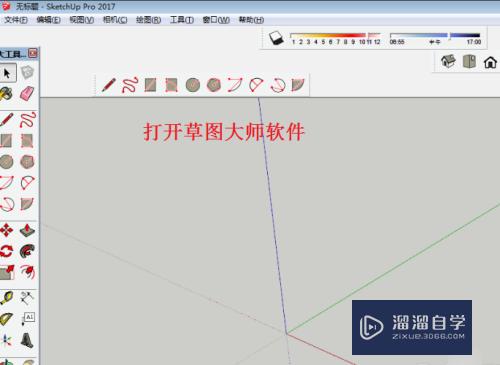Toggle shadows display on the shadow toolbar
This screenshot has width=500, height=365.
pos(276,38)
